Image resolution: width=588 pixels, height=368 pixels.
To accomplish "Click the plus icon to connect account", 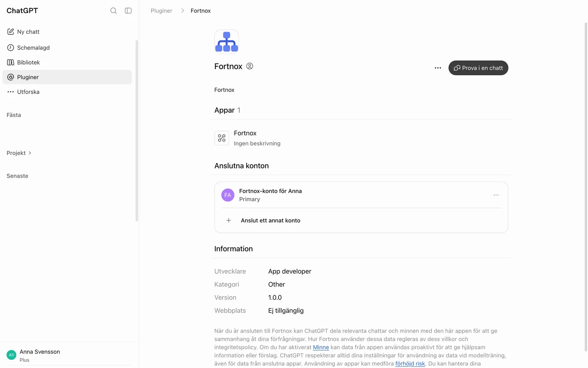I will click(x=229, y=220).
